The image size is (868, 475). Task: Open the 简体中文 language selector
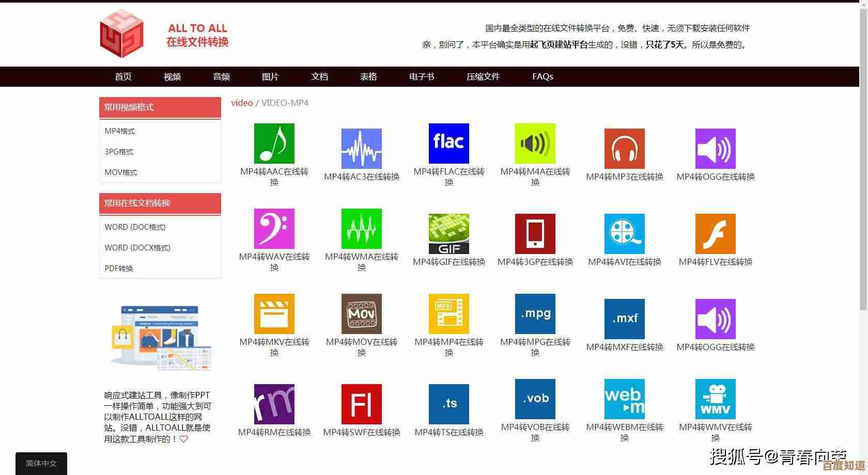point(41,463)
